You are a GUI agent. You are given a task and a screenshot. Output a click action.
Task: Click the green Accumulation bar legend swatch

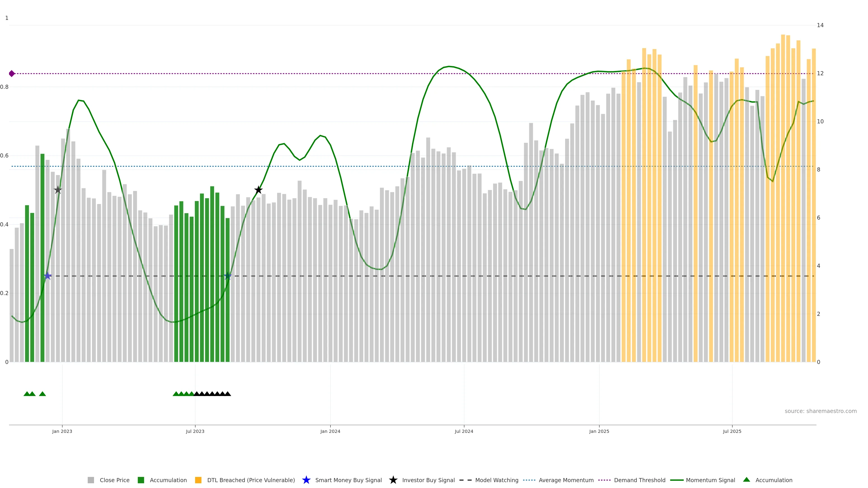pos(141,480)
